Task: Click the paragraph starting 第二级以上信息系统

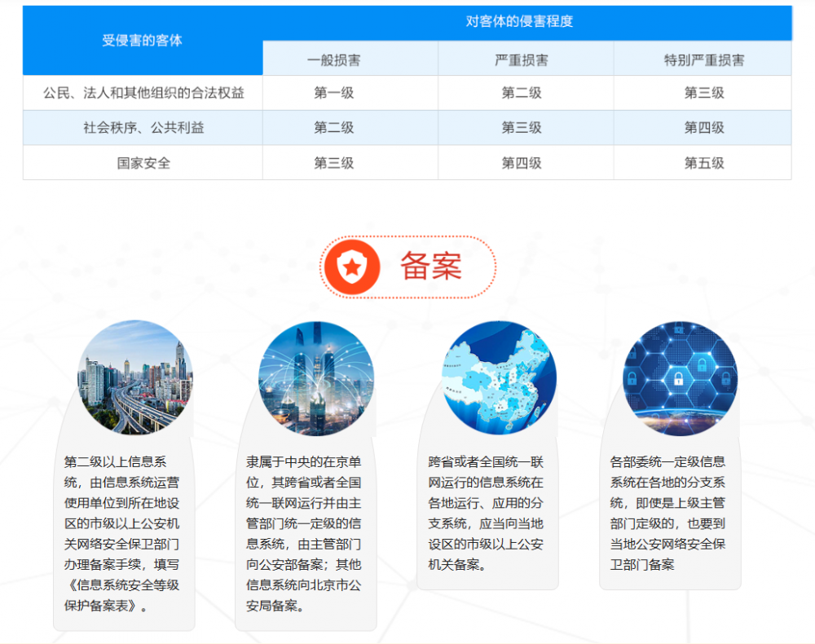Action: [121, 534]
